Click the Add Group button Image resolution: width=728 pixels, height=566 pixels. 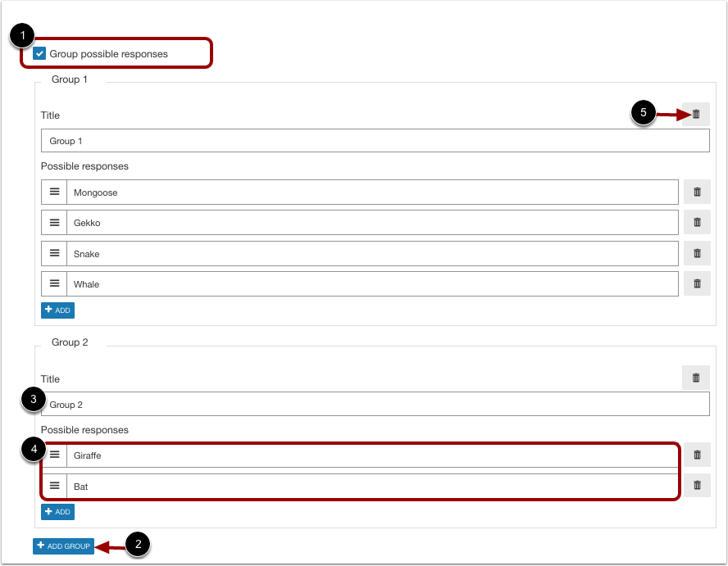click(x=64, y=546)
